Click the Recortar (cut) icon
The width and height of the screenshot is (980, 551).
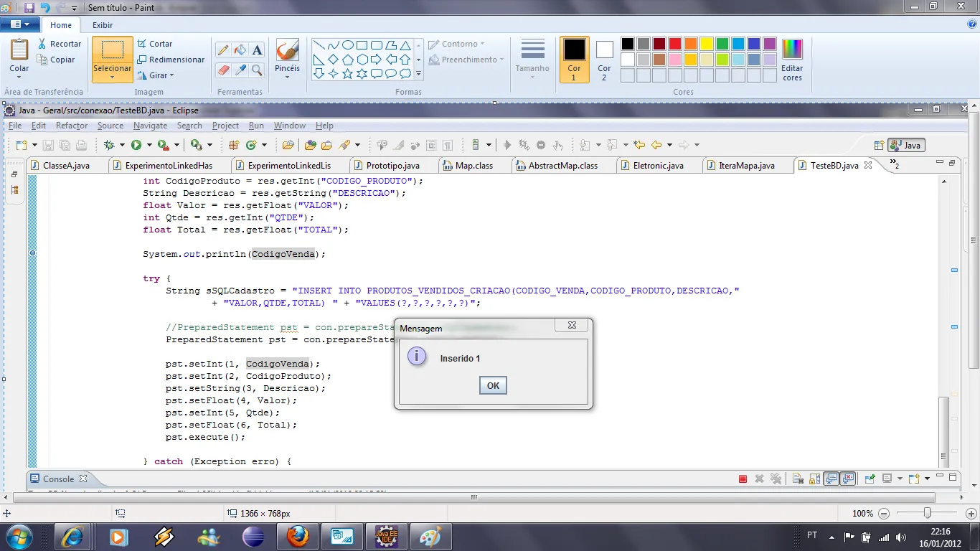[42, 44]
